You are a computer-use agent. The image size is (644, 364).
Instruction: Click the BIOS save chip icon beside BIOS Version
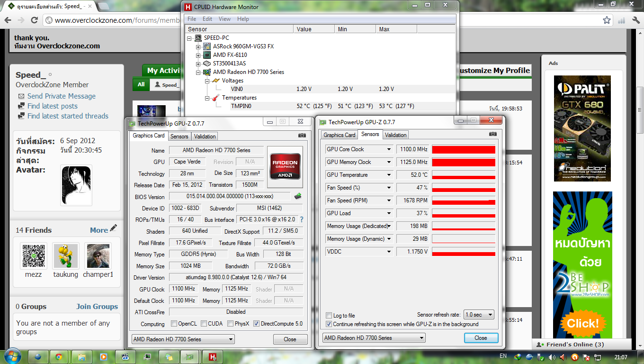click(x=298, y=196)
